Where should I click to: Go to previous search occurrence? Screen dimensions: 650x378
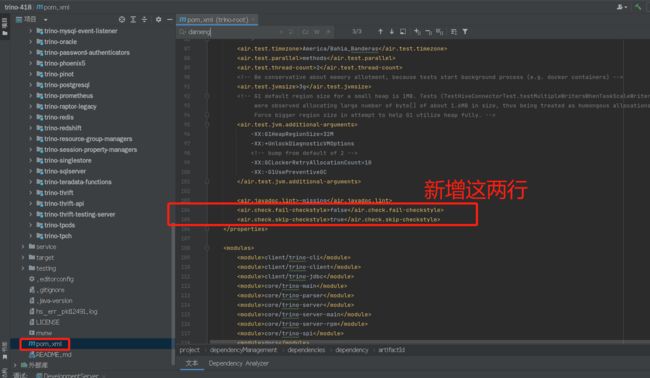click(380, 32)
